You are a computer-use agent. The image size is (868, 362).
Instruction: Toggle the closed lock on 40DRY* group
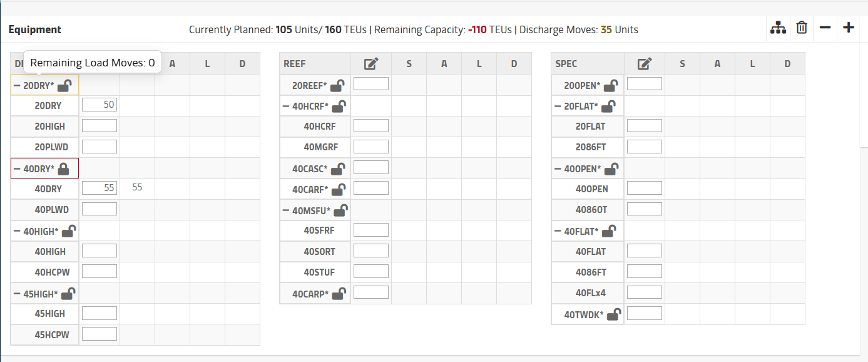(x=64, y=168)
